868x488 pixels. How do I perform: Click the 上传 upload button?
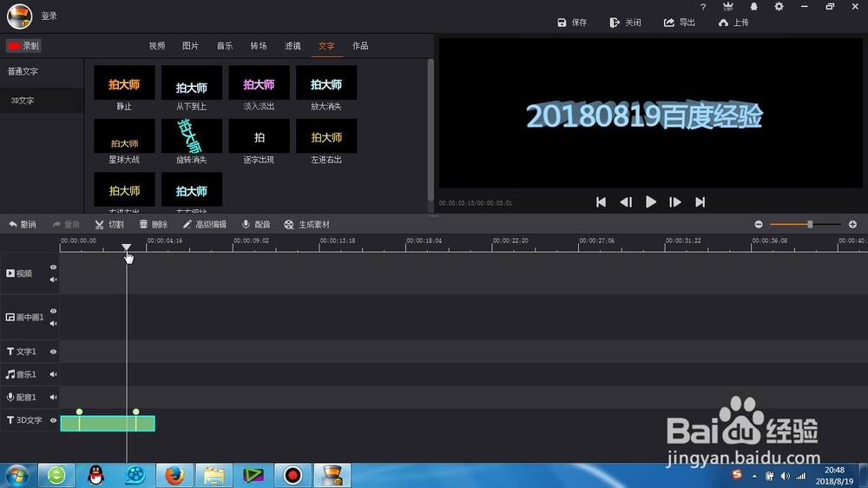click(x=733, y=23)
